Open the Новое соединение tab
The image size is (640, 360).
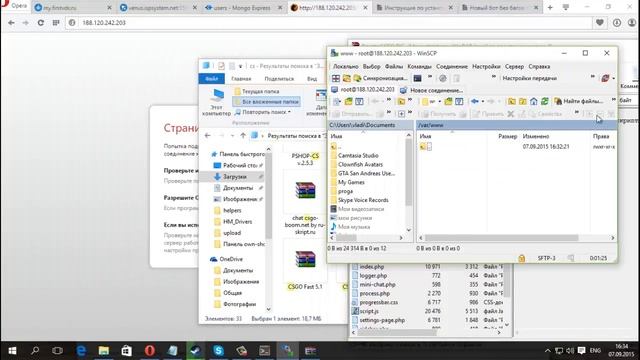(x=432, y=90)
